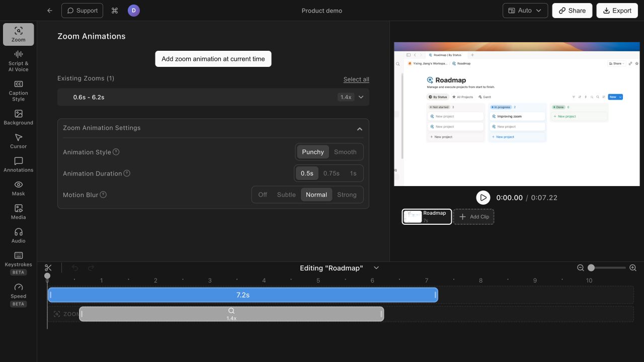Select Smooth animation style
The width and height of the screenshot is (644, 362).
click(x=345, y=152)
